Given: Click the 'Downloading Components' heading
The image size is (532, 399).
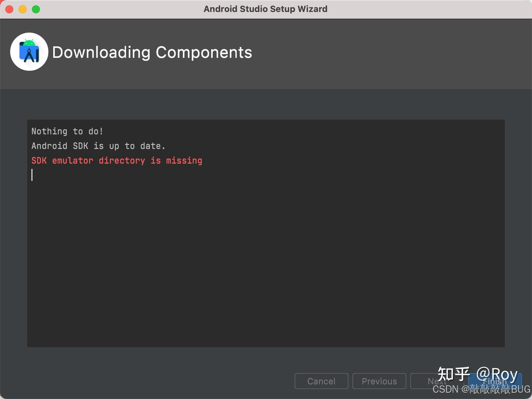Looking at the screenshot, I should 152,52.
